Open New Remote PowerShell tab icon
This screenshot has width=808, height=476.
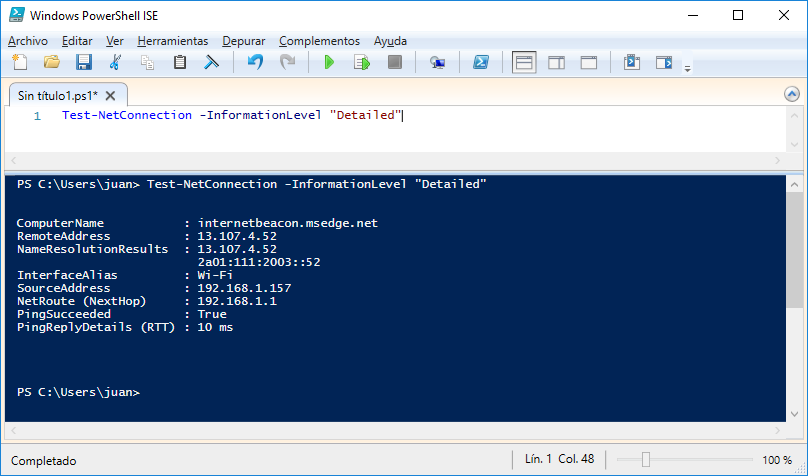[437, 62]
